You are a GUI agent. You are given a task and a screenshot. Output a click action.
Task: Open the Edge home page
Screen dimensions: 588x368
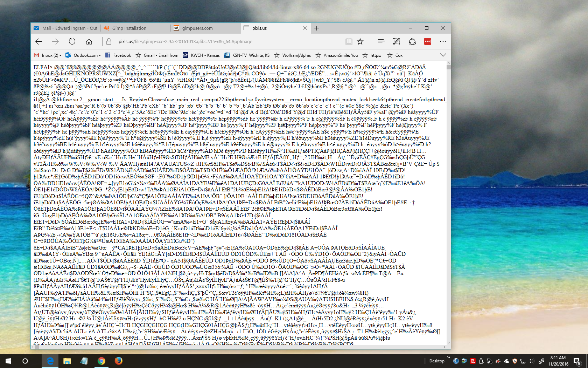[89, 41]
